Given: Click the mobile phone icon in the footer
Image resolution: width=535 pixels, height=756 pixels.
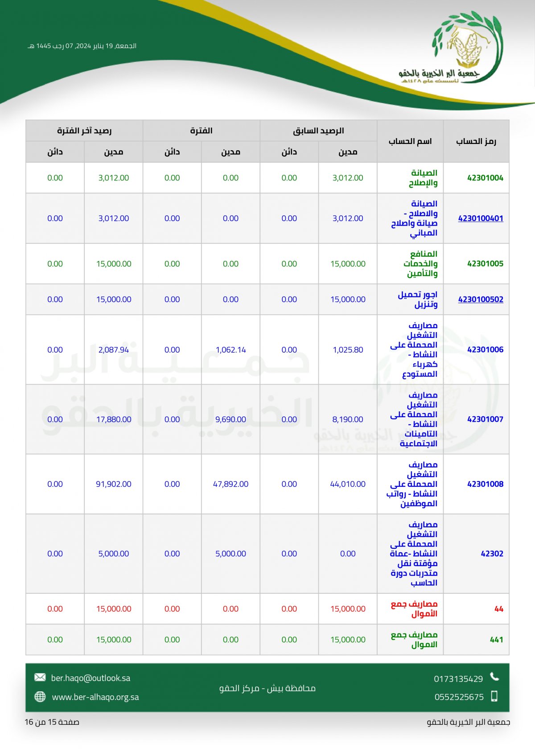Looking at the screenshot, I should [x=494, y=696].
